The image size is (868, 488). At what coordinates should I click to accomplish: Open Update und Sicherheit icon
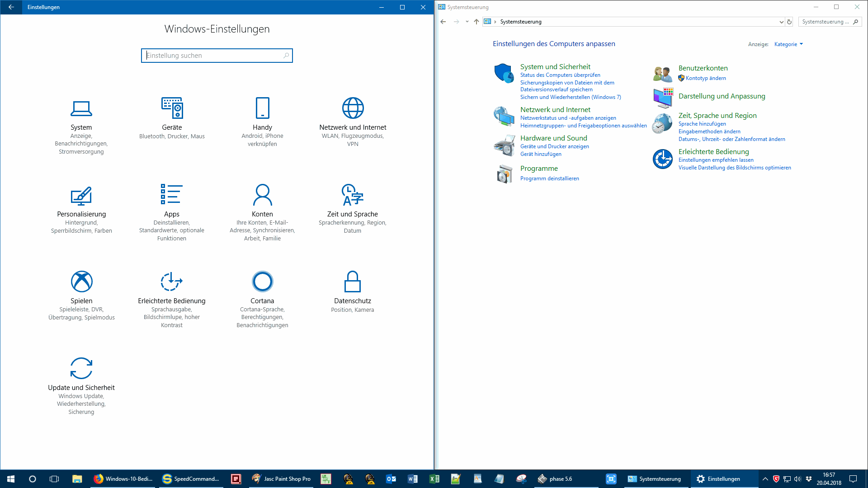pyautogui.click(x=81, y=368)
